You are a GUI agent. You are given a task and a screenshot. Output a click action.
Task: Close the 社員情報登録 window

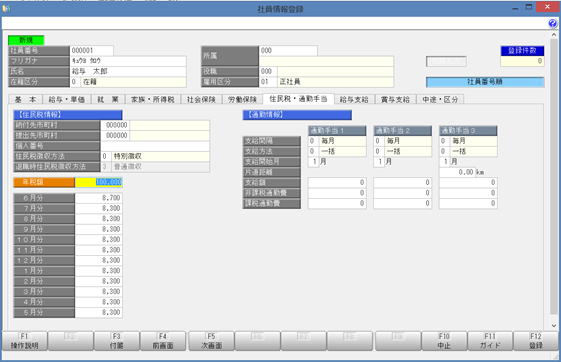547,7
